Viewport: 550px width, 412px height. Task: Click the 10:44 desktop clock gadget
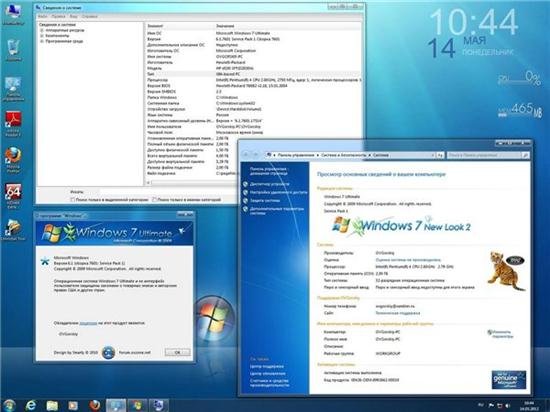[x=473, y=22]
